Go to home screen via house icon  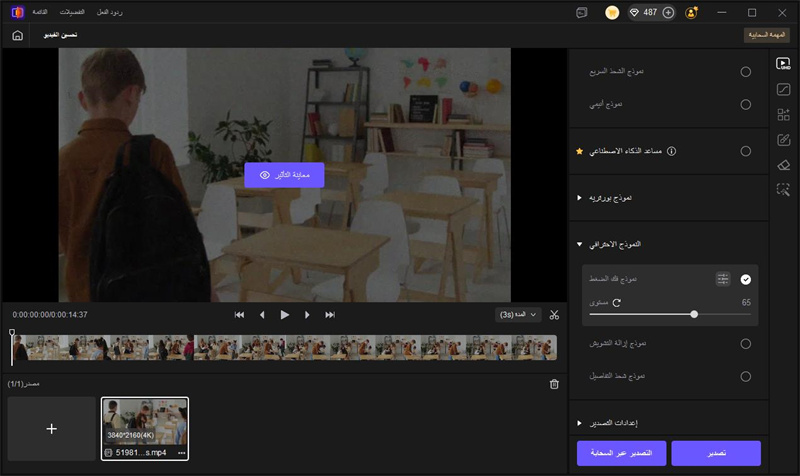click(17, 35)
